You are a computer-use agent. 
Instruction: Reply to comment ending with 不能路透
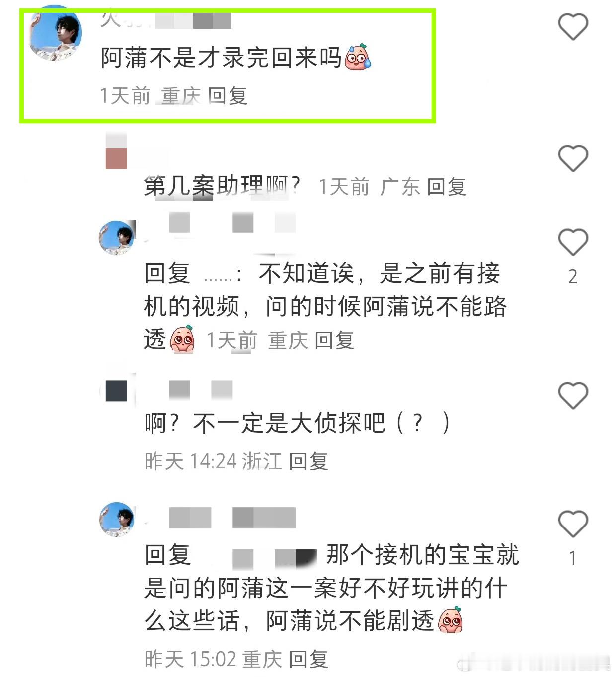click(334, 341)
